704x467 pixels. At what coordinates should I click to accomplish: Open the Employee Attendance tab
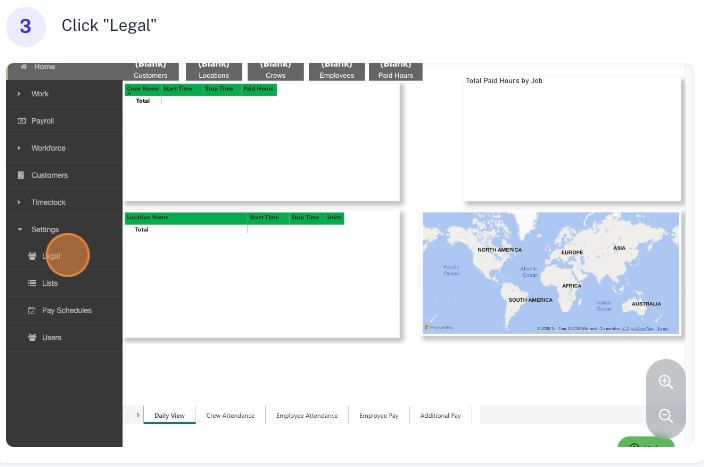[306, 415]
